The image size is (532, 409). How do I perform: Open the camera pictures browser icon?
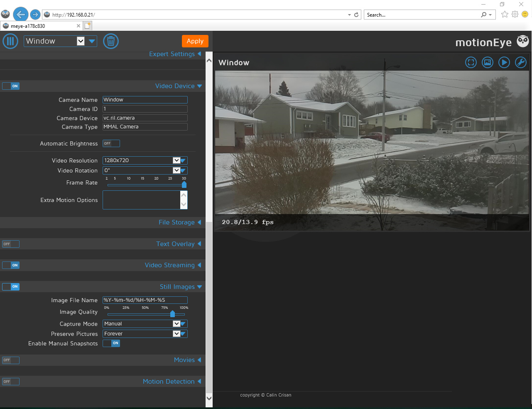487,62
